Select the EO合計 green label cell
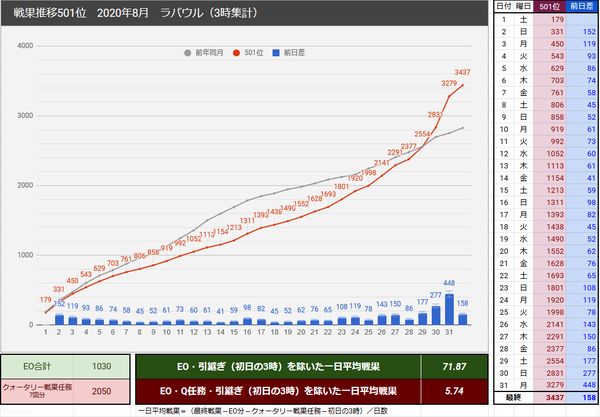Image resolution: width=600 pixels, height=417 pixels. click(x=37, y=367)
